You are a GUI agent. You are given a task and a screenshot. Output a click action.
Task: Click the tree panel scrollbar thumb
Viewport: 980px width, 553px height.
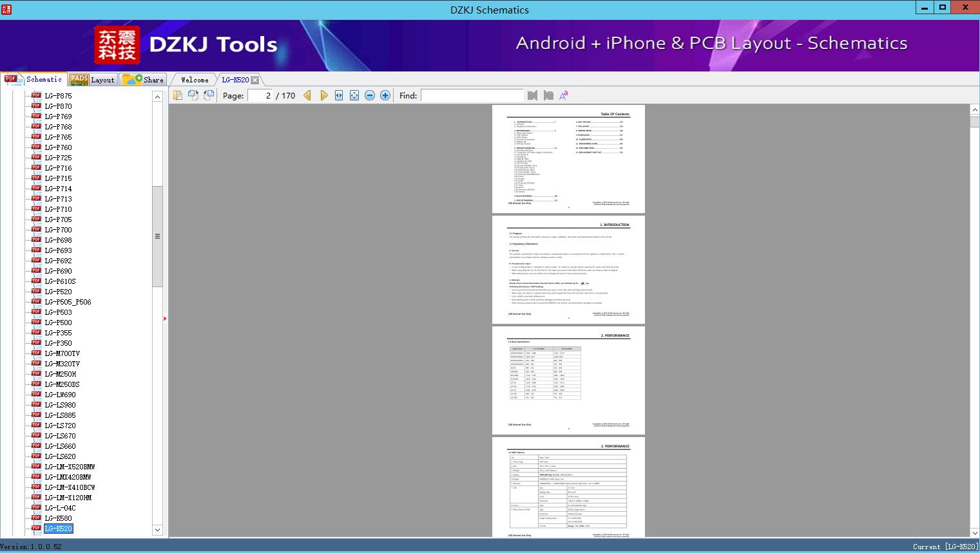click(157, 236)
